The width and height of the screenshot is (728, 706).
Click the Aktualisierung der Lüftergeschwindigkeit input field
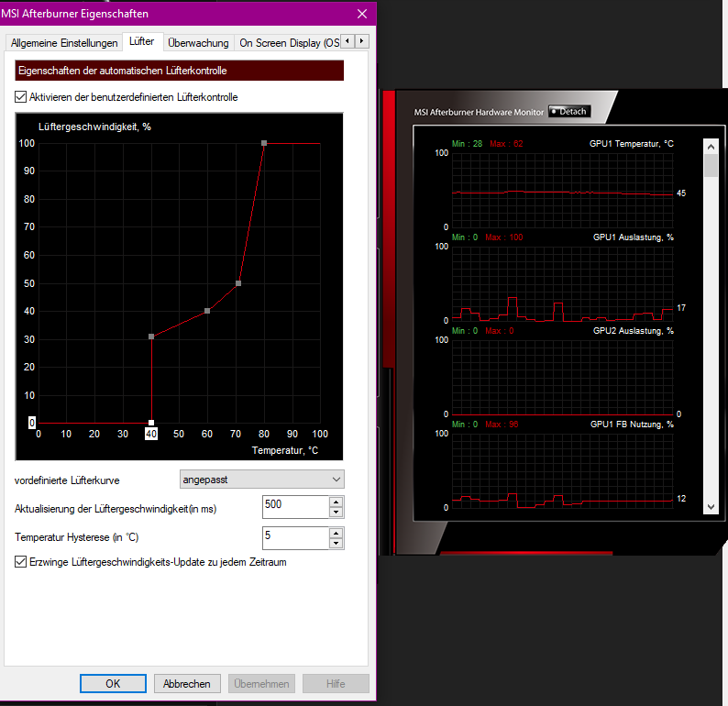tap(296, 506)
